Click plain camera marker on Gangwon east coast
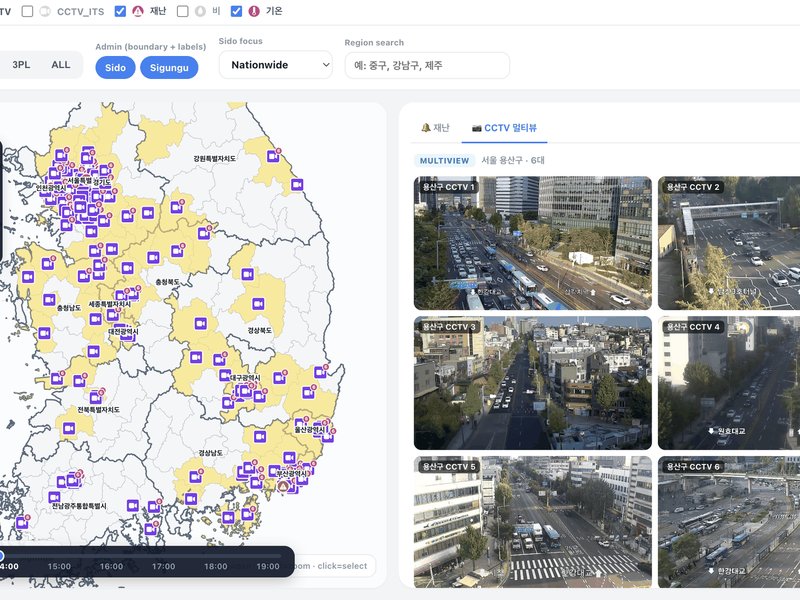 pyautogui.click(x=297, y=185)
